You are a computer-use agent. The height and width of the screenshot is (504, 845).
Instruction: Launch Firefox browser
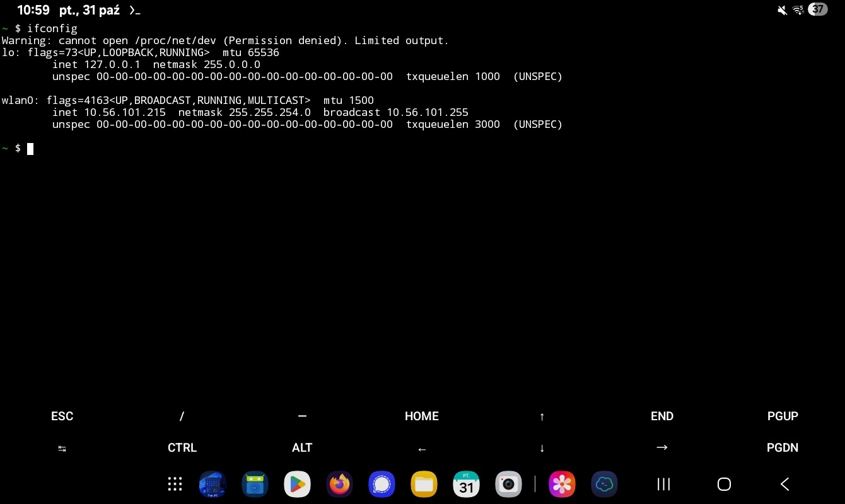click(339, 484)
